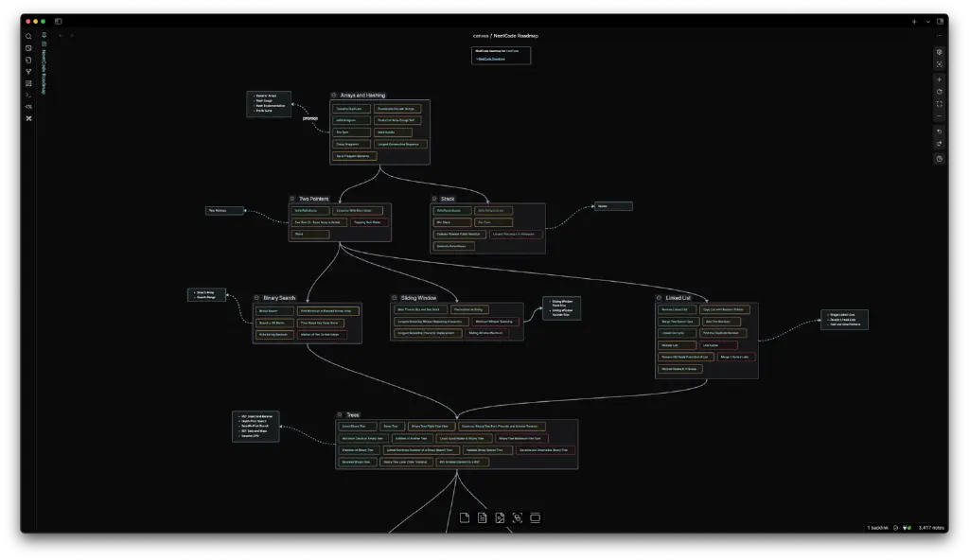Open the 1 backlink status item

click(x=877, y=528)
